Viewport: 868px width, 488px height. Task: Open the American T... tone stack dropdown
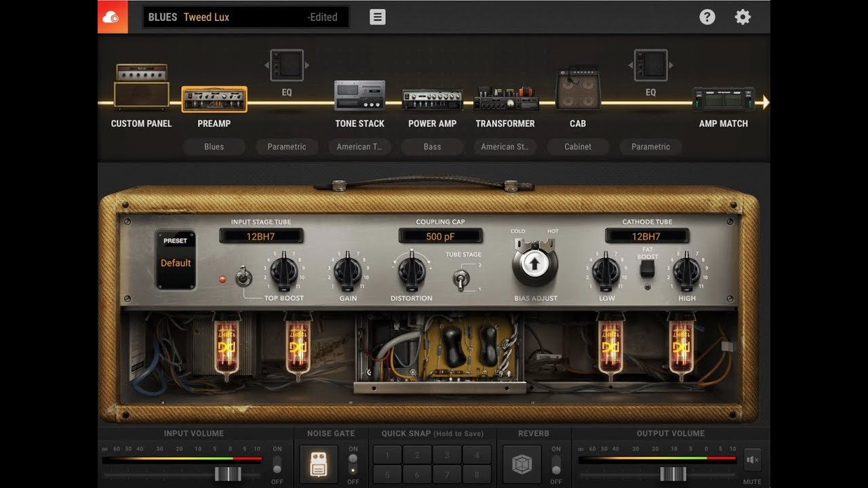(x=359, y=146)
